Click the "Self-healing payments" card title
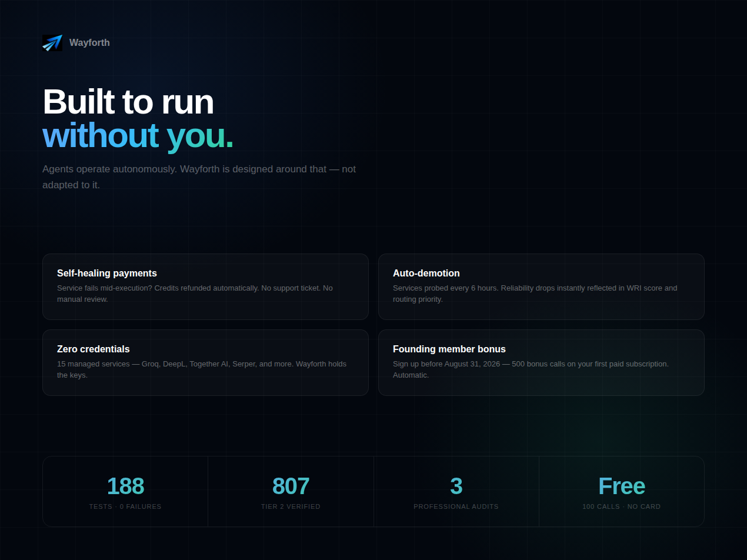The height and width of the screenshot is (560, 747). point(107,273)
